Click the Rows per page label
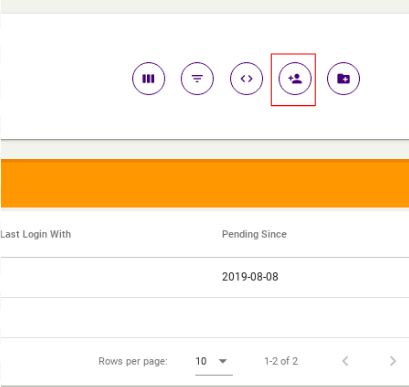The width and height of the screenshot is (409, 387). tap(133, 361)
